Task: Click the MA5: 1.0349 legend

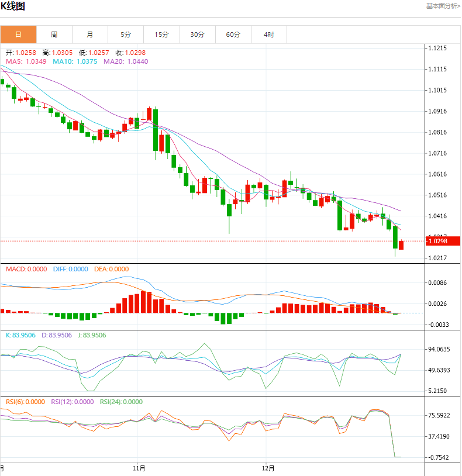Action: (x=26, y=61)
